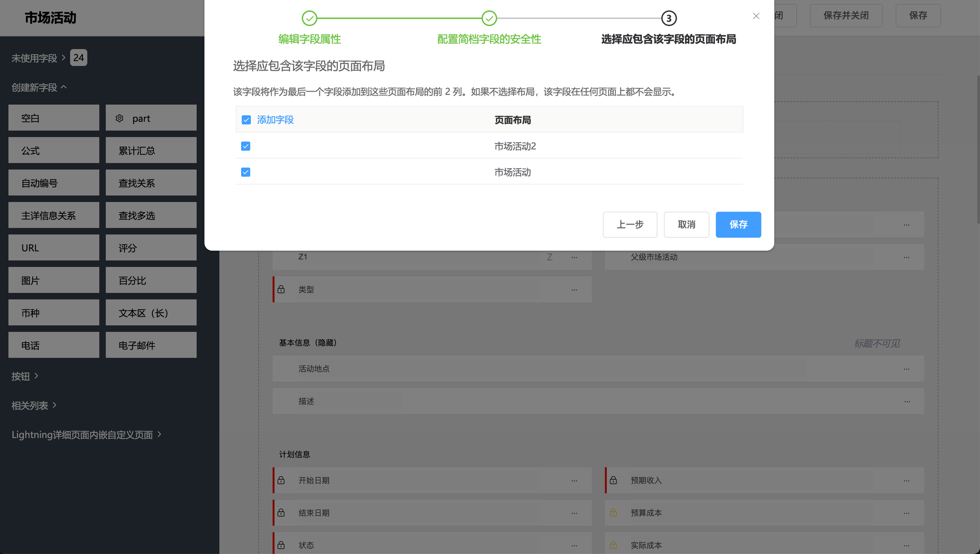980x554 pixels.
Task: Click lock icon beside 开始日期 field
Action: point(281,480)
